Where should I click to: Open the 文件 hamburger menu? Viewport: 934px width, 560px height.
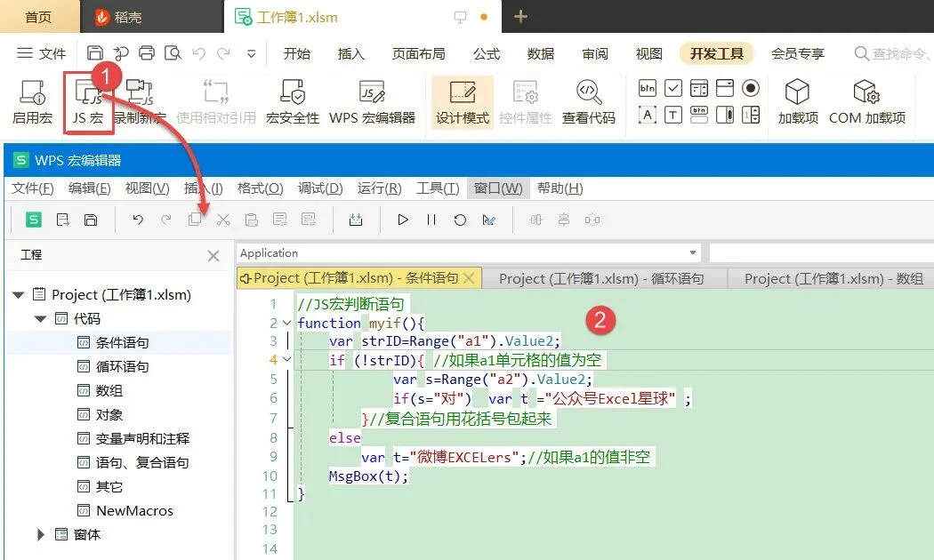pyautogui.click(x=41, y=53)
